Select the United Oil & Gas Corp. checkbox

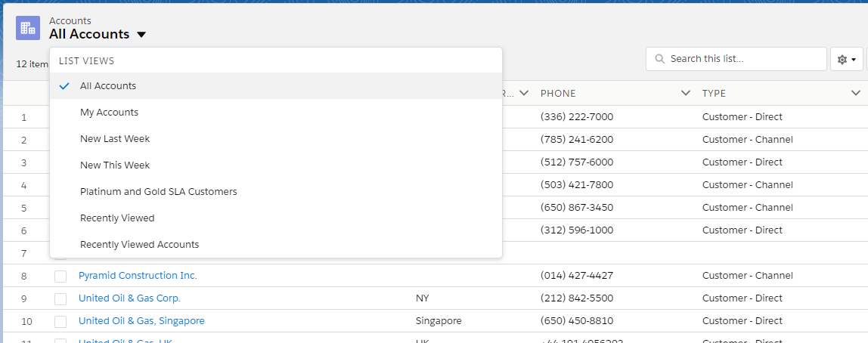tap(60, 299)
